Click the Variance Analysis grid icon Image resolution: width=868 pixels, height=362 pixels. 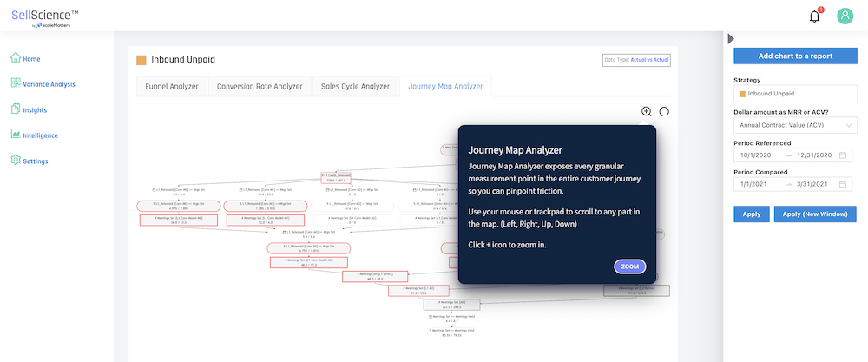pyautogui.click(x=16, y=83)
